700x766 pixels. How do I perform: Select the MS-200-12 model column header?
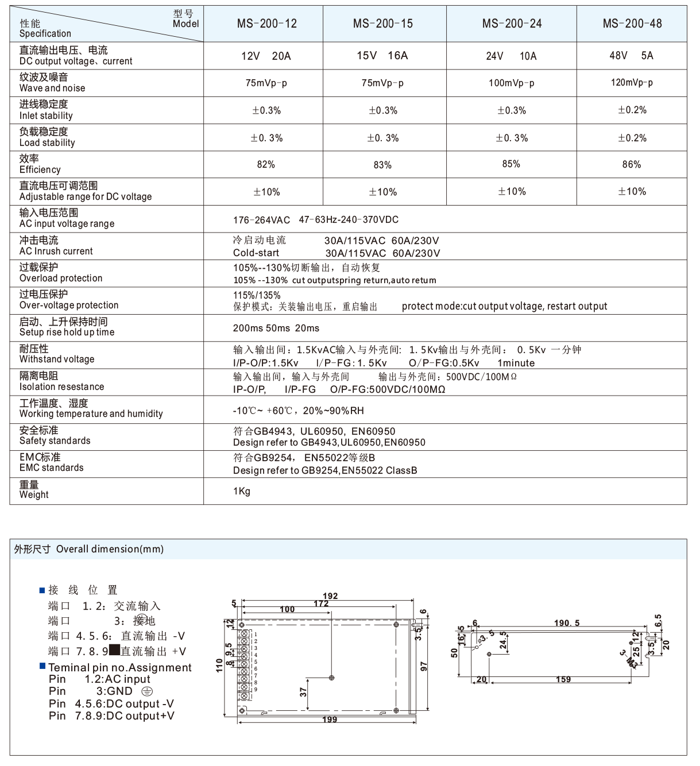(x=267, y=24)
